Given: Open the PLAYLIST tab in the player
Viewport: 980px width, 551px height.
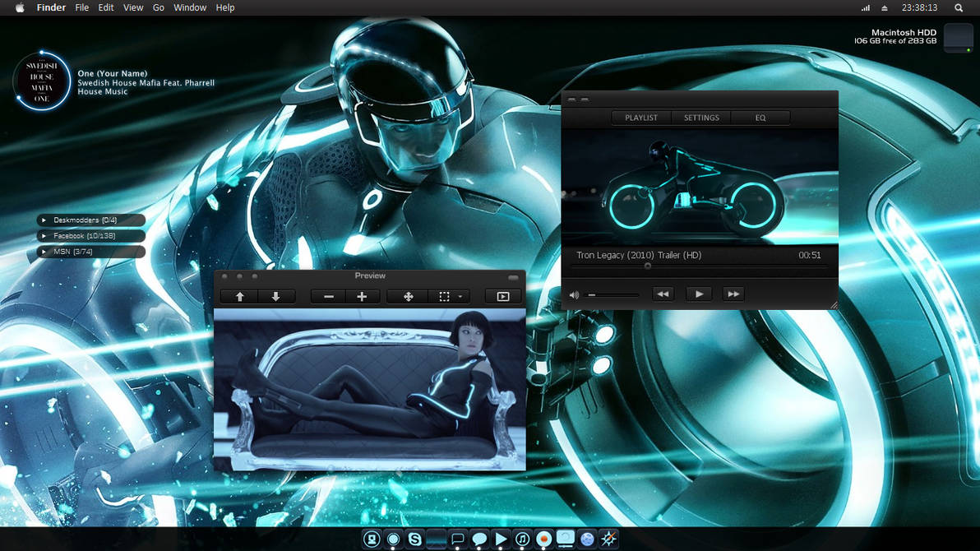Looking at the screenshot, I should point(641,118).
